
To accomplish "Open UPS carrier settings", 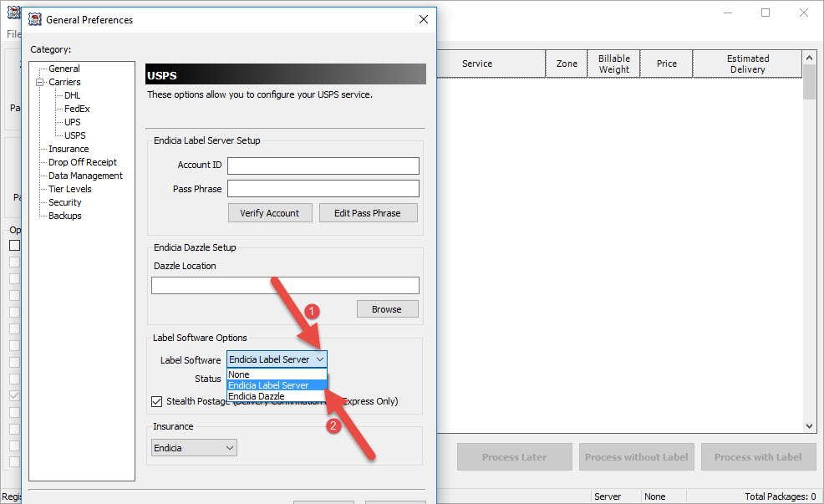I will pyautogui.click(x=72, y=122).
